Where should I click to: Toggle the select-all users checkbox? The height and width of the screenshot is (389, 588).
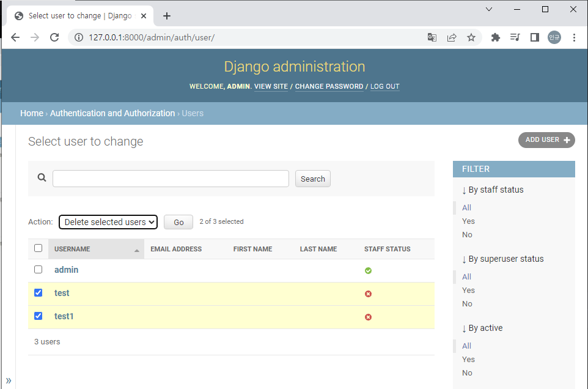click(x=39, y=248)
